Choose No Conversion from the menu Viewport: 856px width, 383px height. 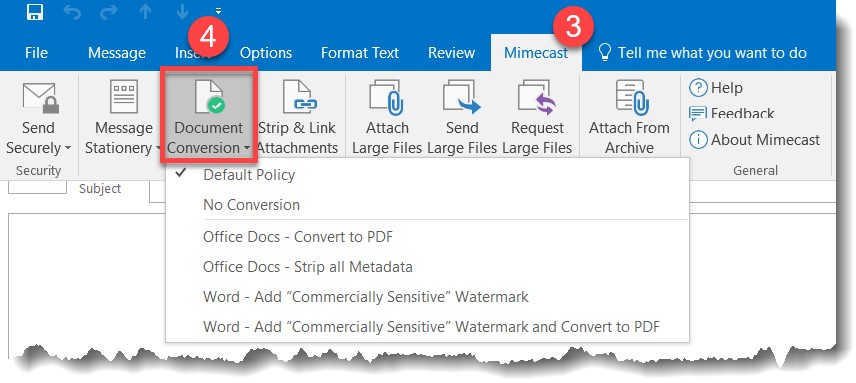coord(427,205)
